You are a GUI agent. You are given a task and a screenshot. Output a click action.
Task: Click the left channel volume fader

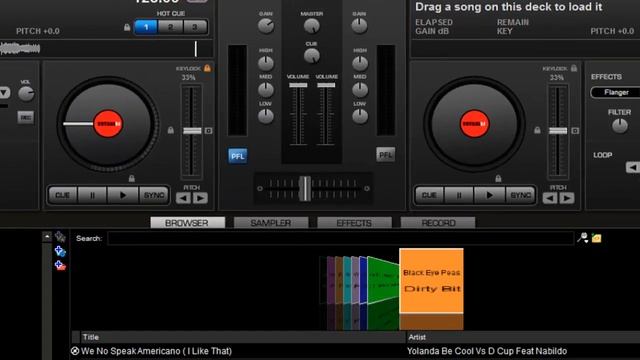point(298,85)
